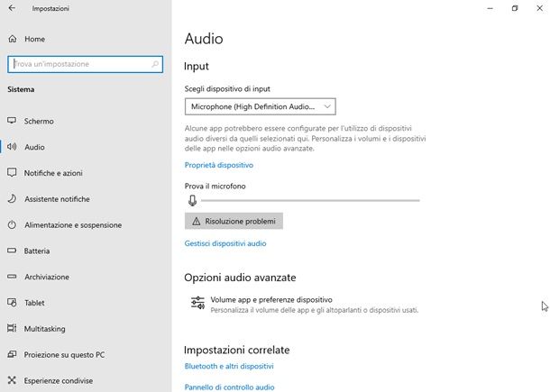The width and height of the screenshot is (550, 392).
Task: Open Gestisci dispositivi audio link
Action: pyautogui.click(x=225, y=243)
